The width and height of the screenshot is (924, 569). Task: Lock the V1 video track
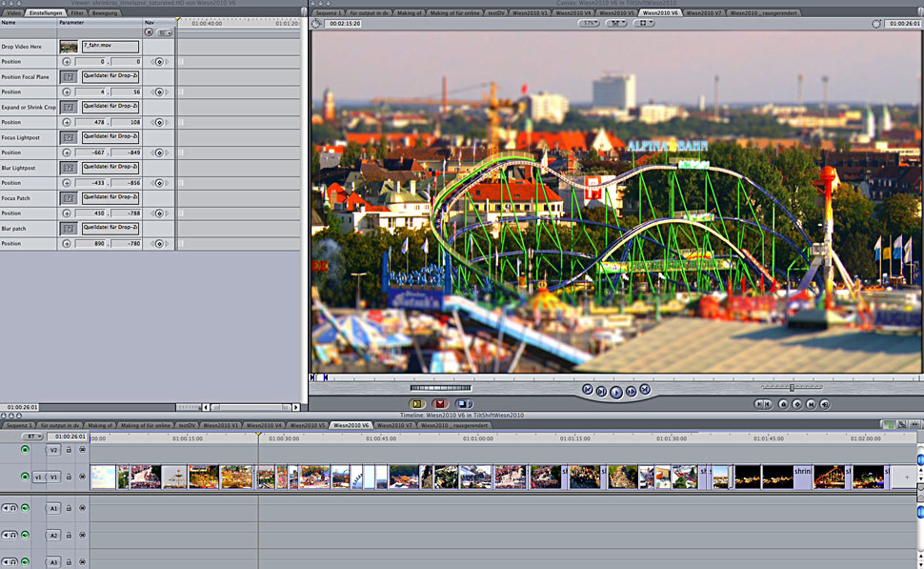tap(69, 477)
